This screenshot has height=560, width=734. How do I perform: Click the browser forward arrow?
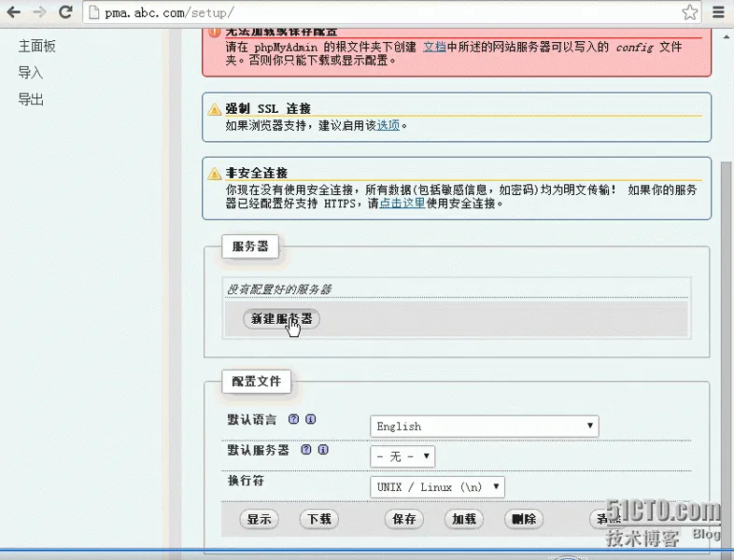39,12
